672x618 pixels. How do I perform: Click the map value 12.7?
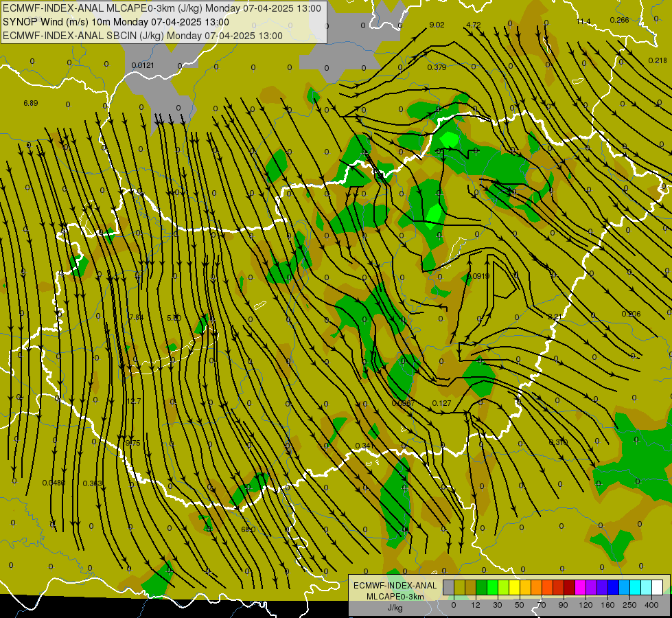click(134, 401)
